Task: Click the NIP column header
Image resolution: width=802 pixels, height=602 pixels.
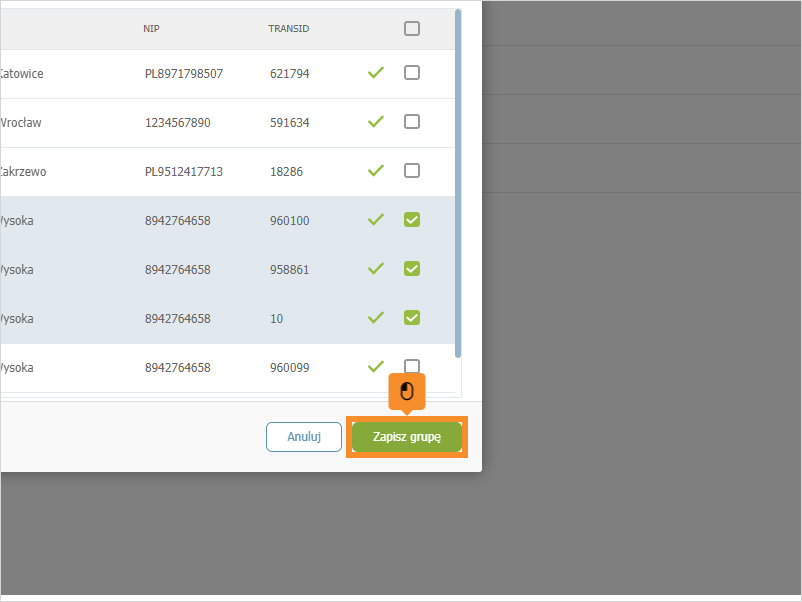Action: pyautogui.click(x=151, y=29)
